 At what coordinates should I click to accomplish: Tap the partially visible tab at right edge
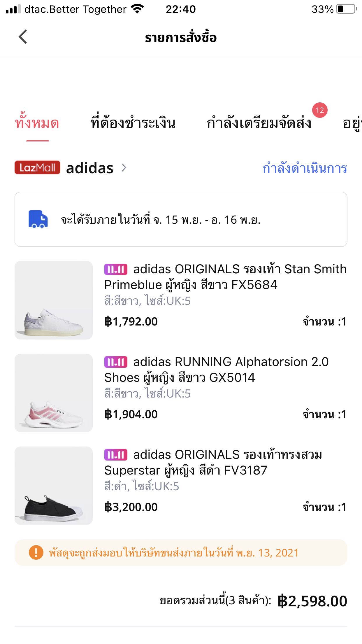352,123
